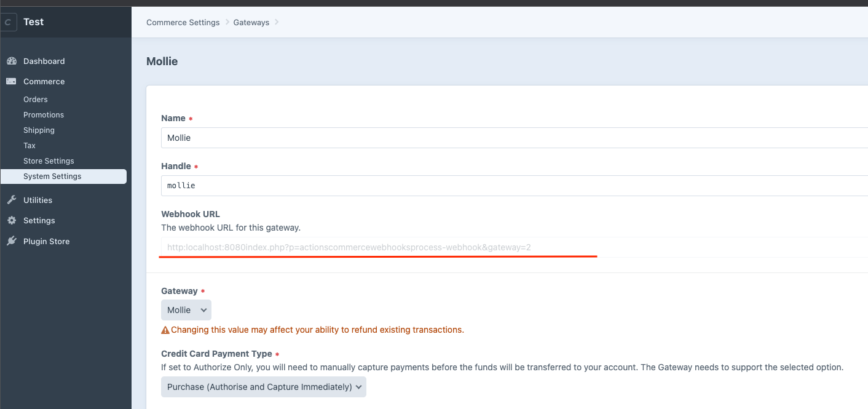Open Store Settings from the sidebar

[49, 161]
